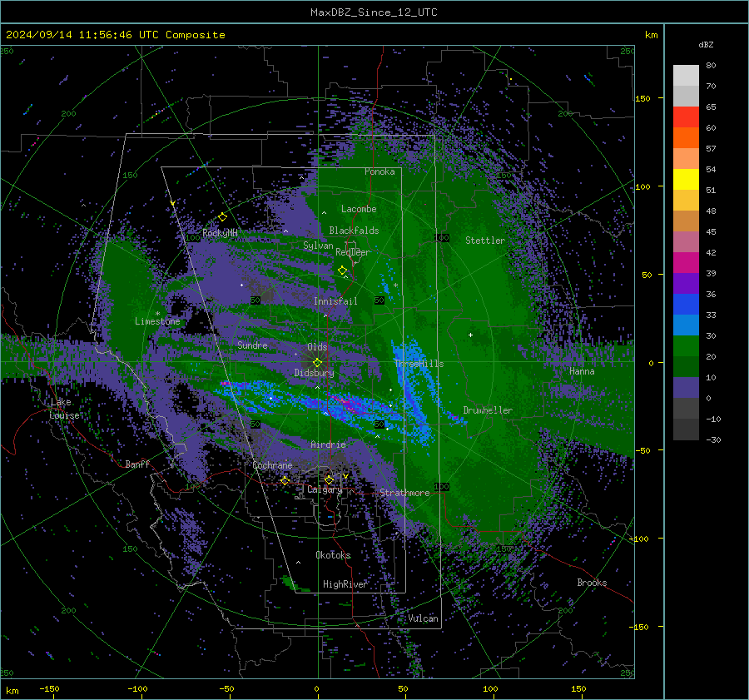Pick the royal blue 33-36 dBZ swatch
Screen dimensions: 749x700
point(686,305)
